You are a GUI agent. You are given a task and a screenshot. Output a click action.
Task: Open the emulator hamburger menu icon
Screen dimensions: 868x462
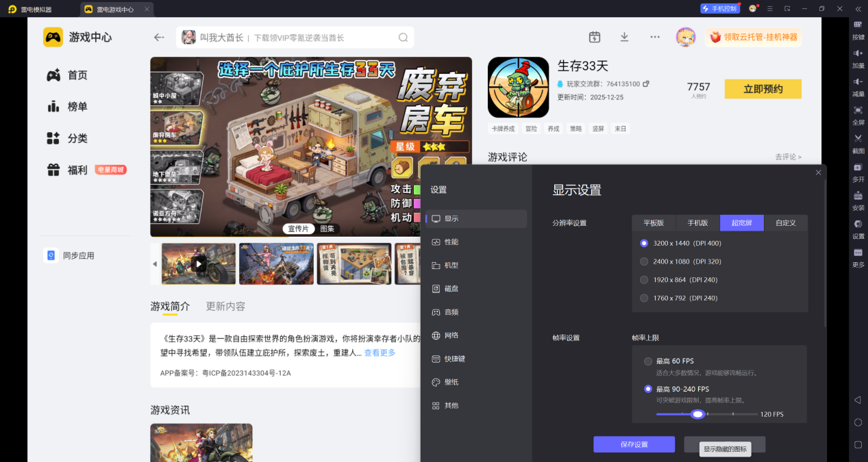coord(770,9)
